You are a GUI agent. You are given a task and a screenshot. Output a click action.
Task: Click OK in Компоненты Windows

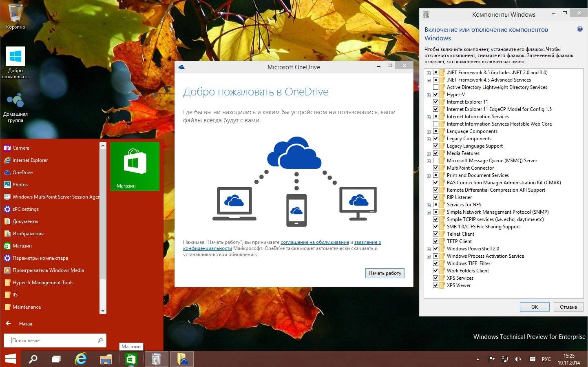[x=534, y=307]
